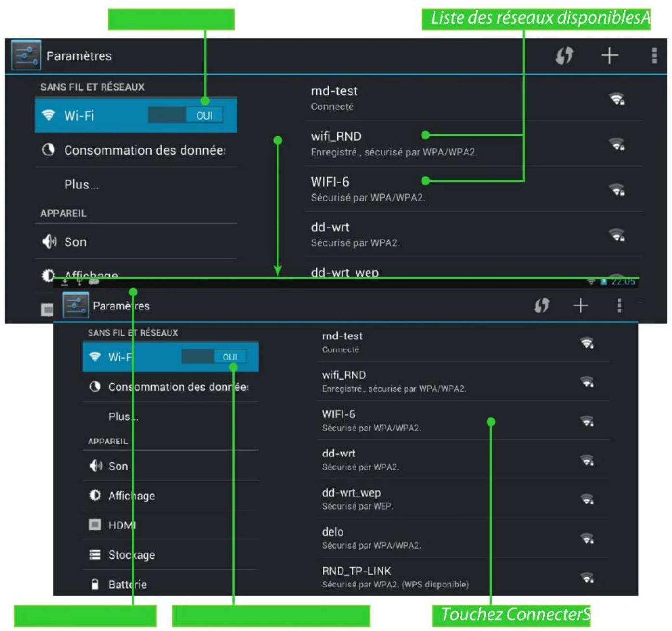Select dd-wrt_wep network in lower screenshot
Screen dimensions: 672x631
coord(463,499)
